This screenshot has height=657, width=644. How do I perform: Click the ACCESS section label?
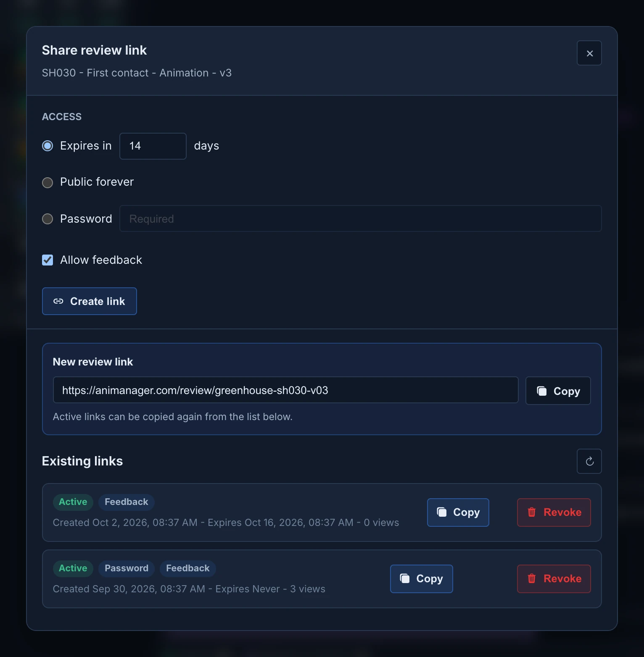62,117
